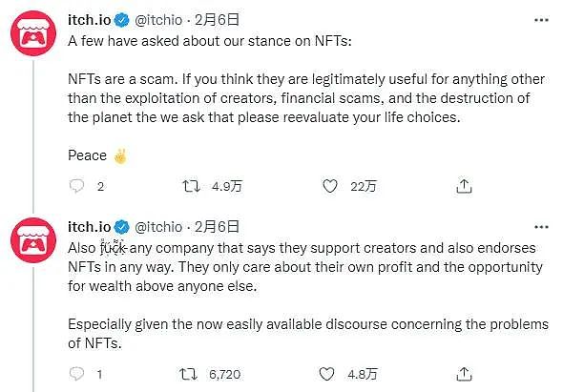This screenshot has width=563, height=392.
Task: Open itch.io avatar on the second tweet
Action: [x=33, y=240]
